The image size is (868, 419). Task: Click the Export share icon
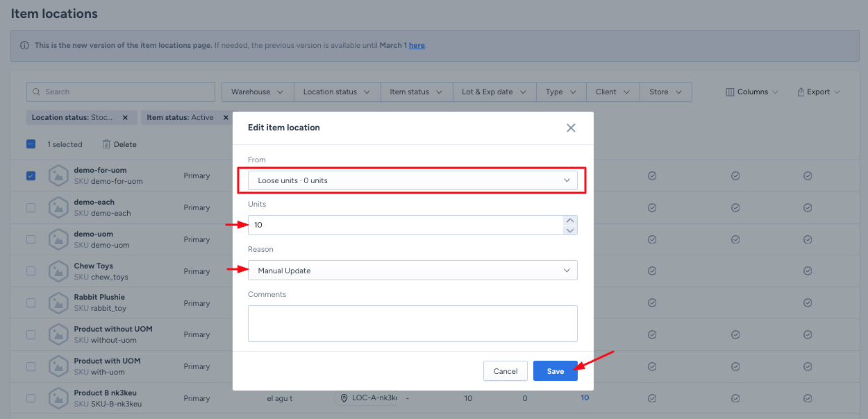click(801, 92)
